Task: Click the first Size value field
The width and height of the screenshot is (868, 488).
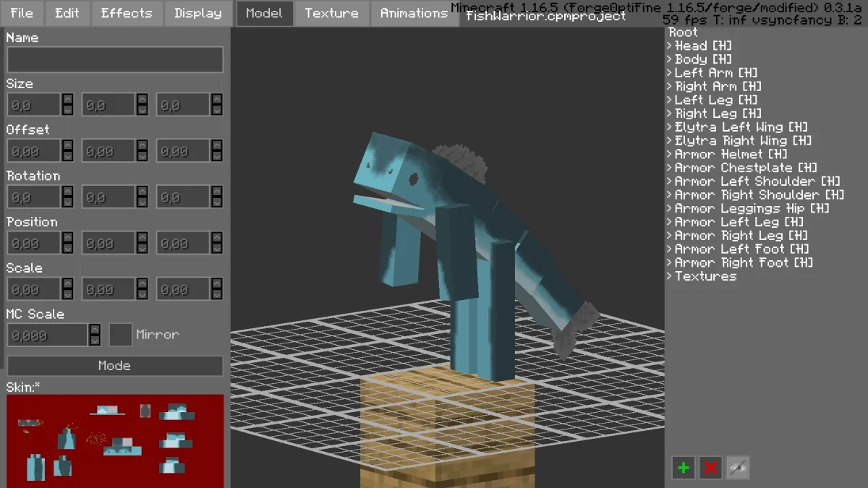Action: coord(34,105)
